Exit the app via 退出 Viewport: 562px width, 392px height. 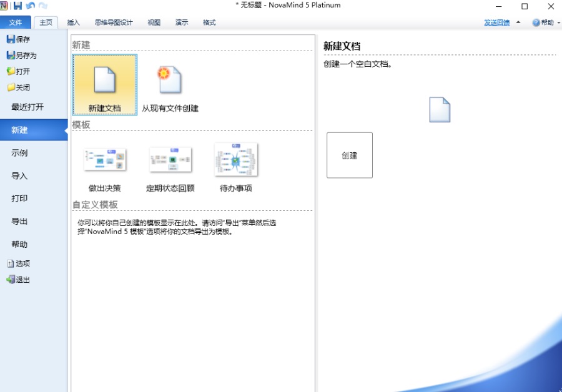point(18,280)
